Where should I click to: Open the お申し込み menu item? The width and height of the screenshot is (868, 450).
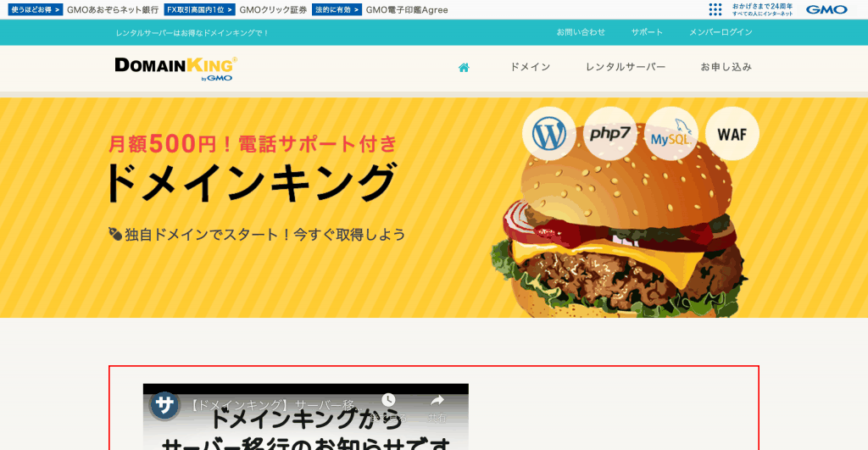pos(726,67)
